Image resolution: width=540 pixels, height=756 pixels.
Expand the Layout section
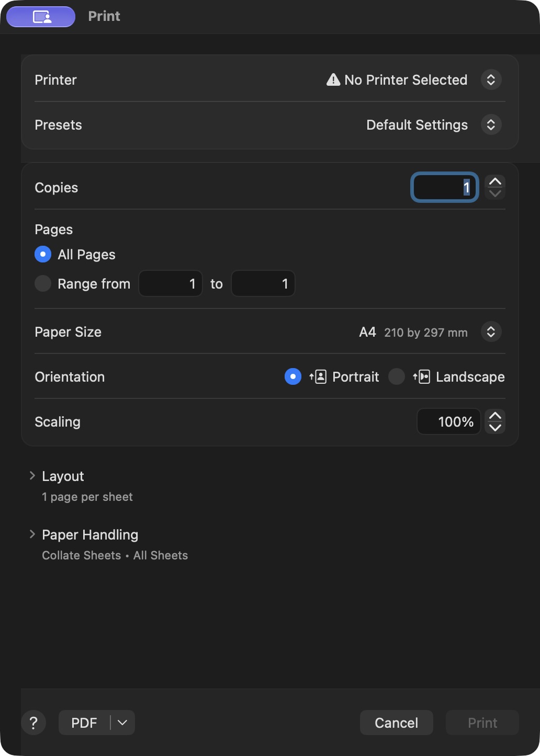pos(32,475)
